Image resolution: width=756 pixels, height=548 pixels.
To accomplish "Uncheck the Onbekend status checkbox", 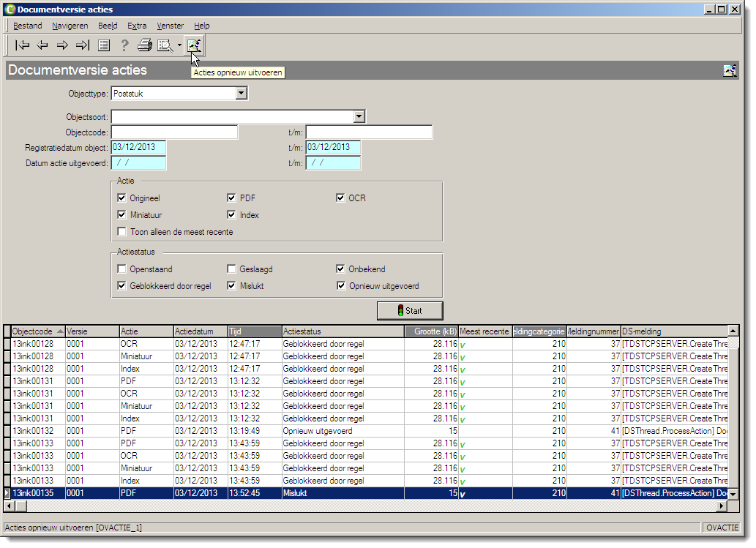I will tap(340, 269).
